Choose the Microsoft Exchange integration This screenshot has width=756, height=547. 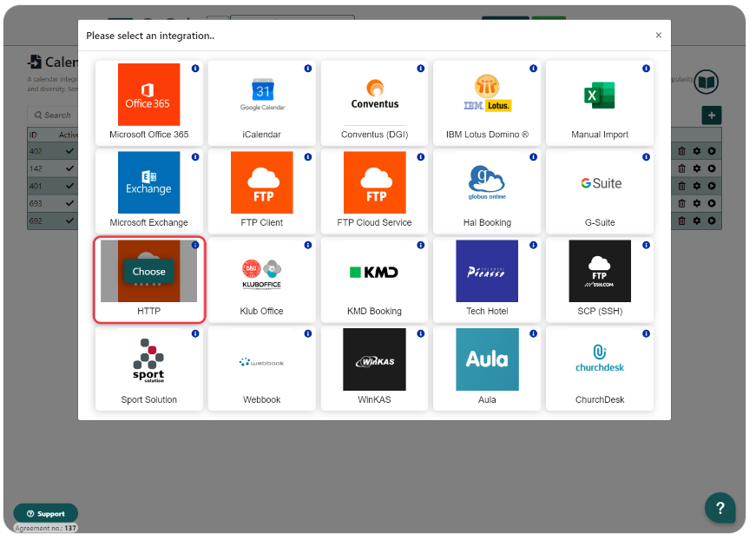(149, 191)
